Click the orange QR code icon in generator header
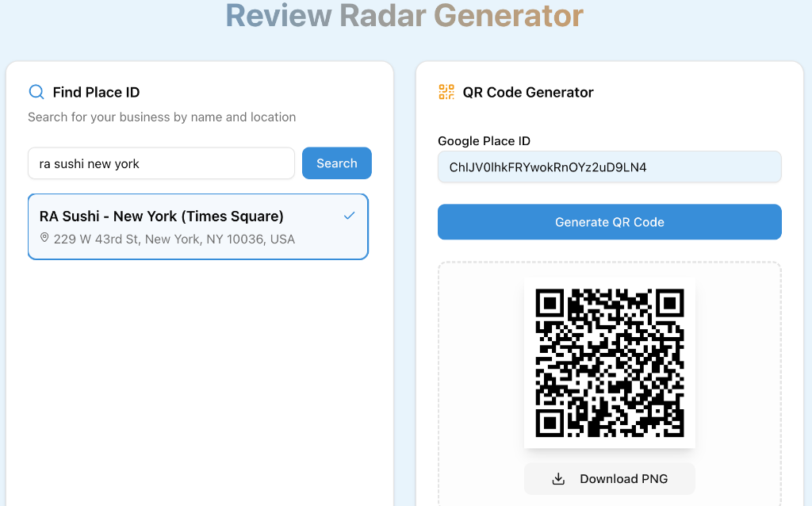 446,92
